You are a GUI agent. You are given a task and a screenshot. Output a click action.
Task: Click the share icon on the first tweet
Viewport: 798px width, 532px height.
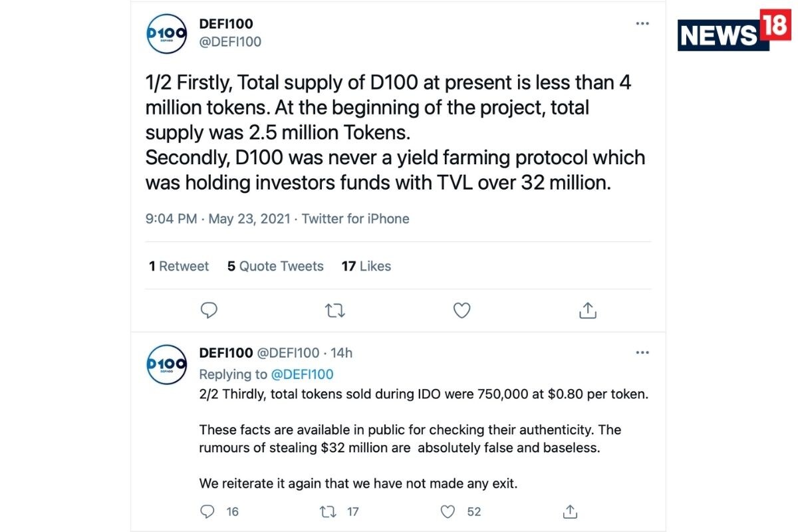587,310
